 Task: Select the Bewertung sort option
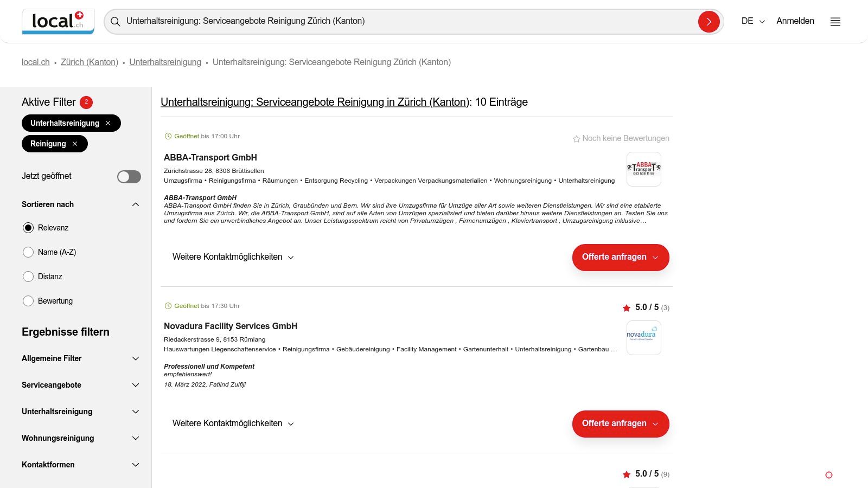pyautogui.click(x=28, y=301)
